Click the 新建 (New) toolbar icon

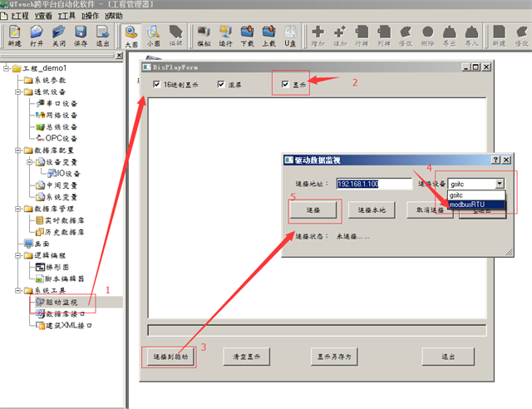point(14,33)
